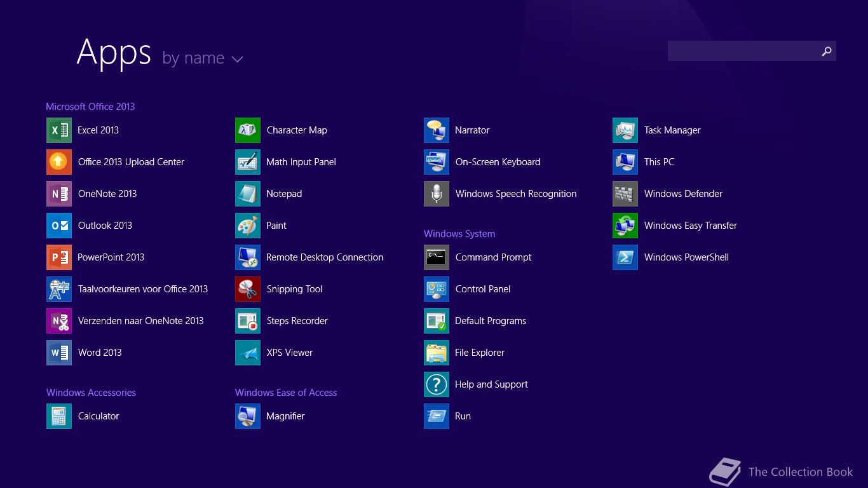
Task: Click the 'Magnifier' label text
Action: (285, 416)
